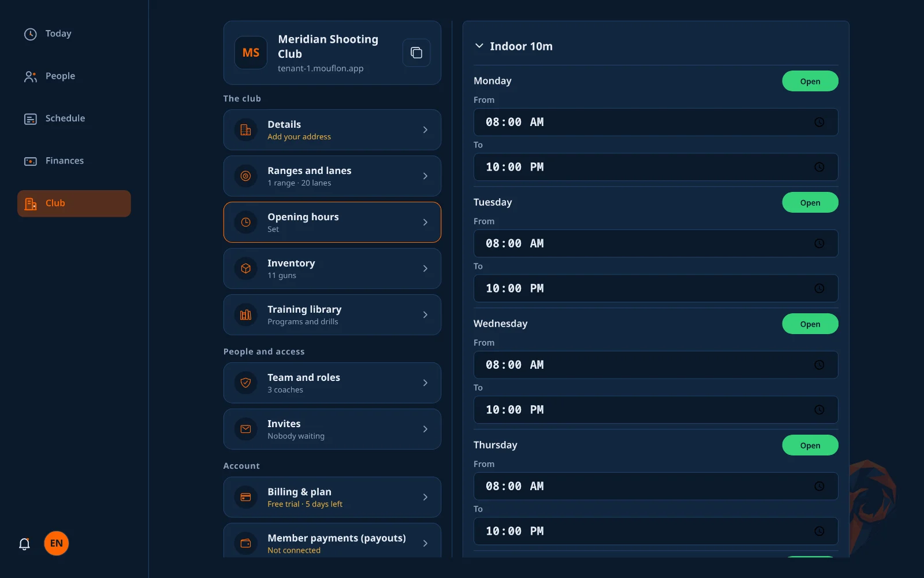924x578 pixels.
Task: Click the Opening hours clock icon
Action: point(245,223)
